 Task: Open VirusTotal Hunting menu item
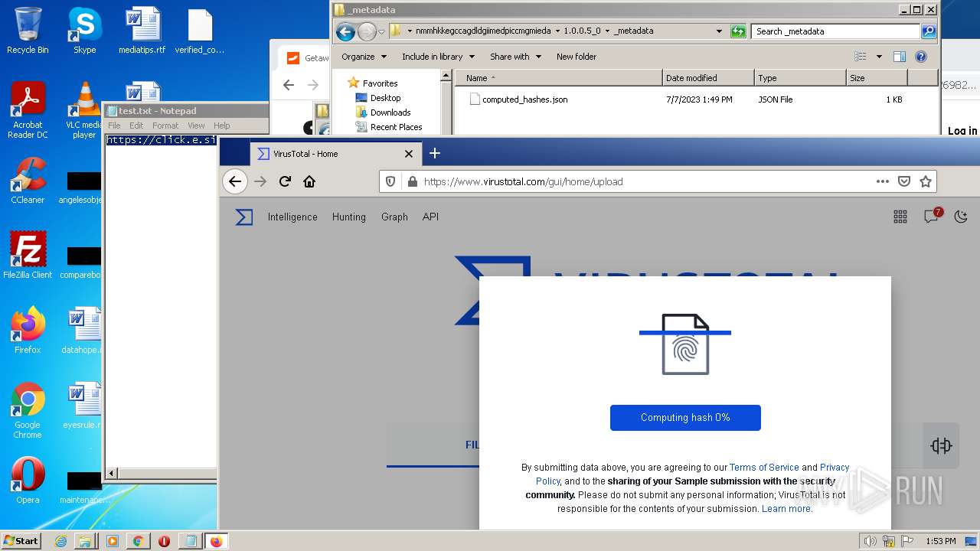(349, 217)
